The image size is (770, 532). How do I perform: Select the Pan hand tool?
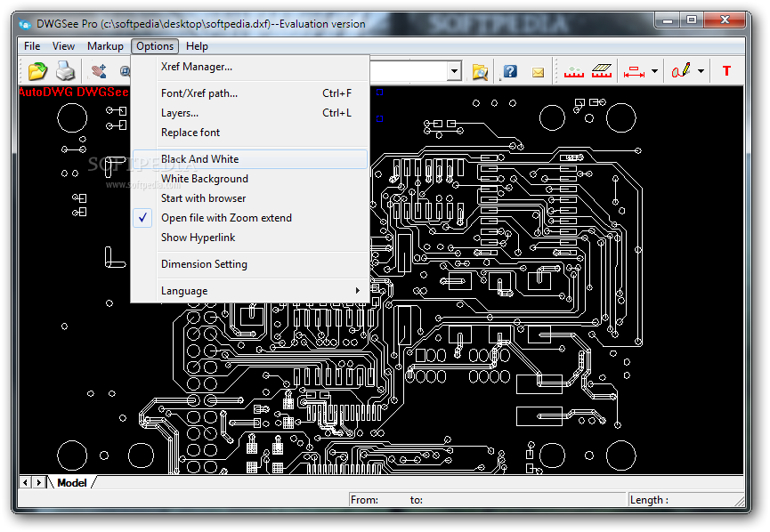click(x=99, y=71)
